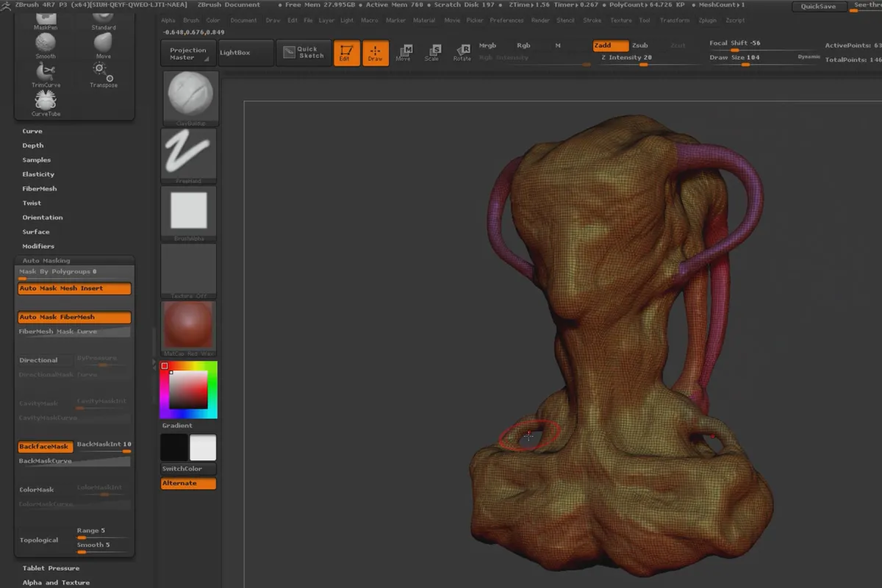Screen dimensions: 882x588
Task: Select the TrimCurve brush
Action: (x=46, y=75)
